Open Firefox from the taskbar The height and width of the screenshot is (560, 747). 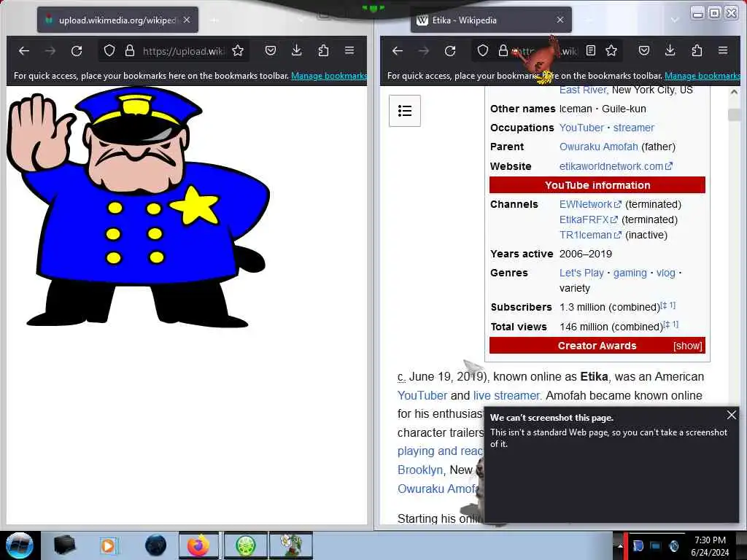coord(198,545)
